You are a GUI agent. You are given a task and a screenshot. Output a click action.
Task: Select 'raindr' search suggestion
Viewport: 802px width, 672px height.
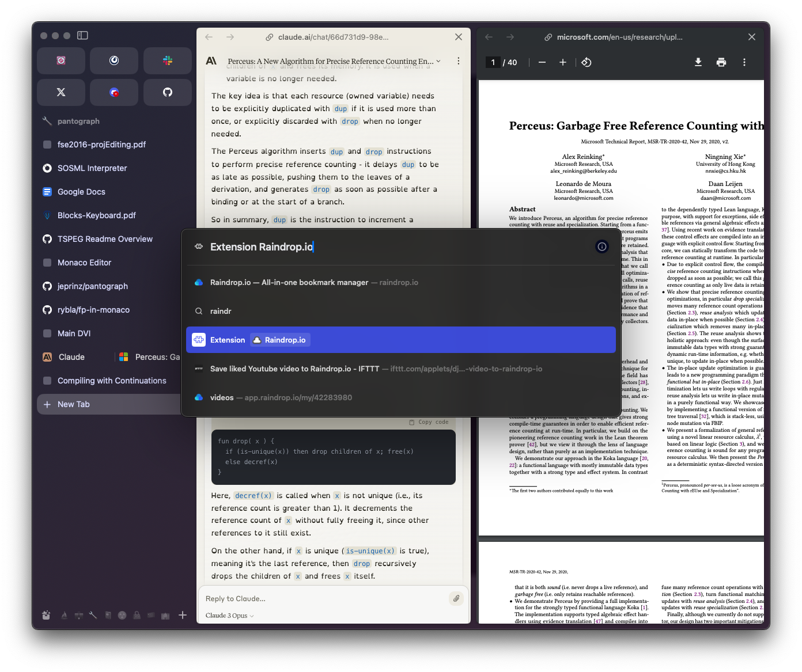[x=401, y=311]
